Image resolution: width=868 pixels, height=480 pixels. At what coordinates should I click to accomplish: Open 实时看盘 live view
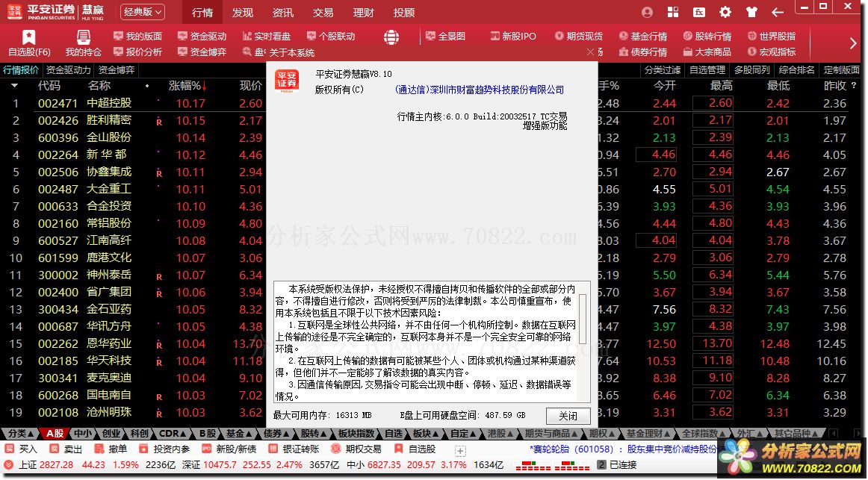tap(266, 36)
